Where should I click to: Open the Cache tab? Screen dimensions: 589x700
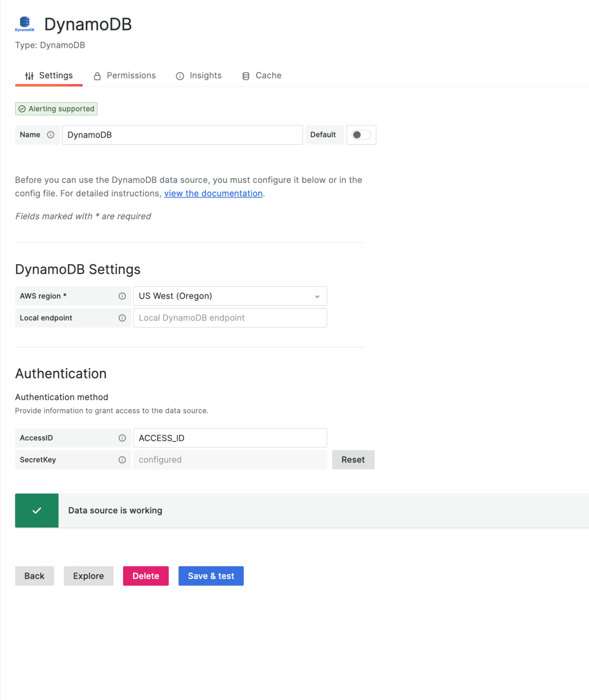(x=262, y=76)
